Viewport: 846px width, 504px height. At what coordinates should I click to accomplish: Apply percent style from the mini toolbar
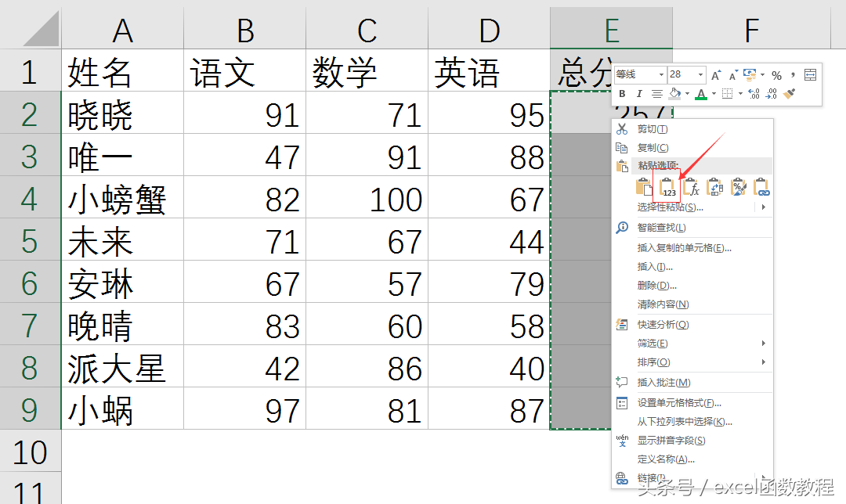(x=776, y=75)
